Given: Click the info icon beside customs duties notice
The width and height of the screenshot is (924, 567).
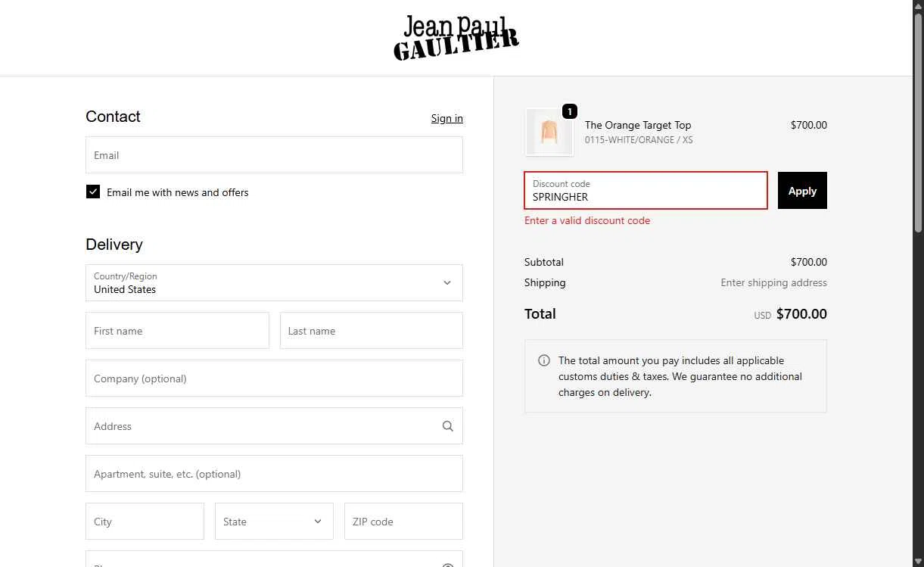Looking at the screenshot, I should coord(543,360).
